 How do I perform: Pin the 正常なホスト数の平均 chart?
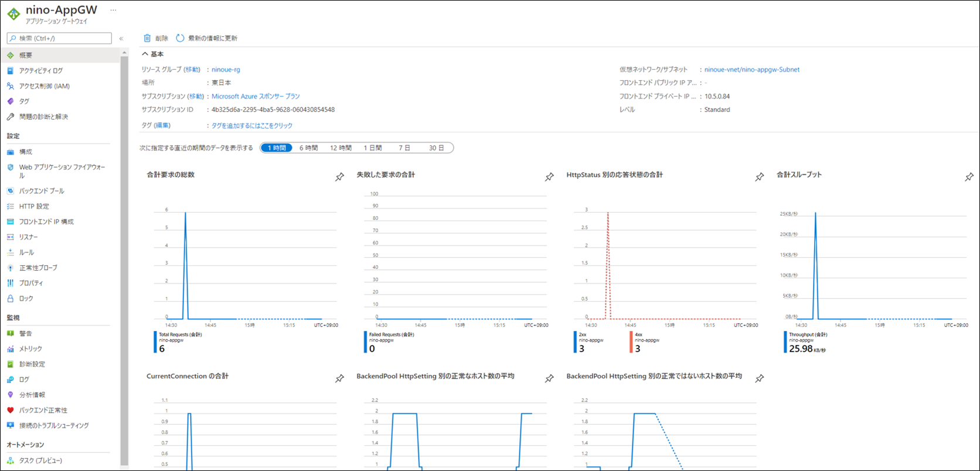[549, 378]
